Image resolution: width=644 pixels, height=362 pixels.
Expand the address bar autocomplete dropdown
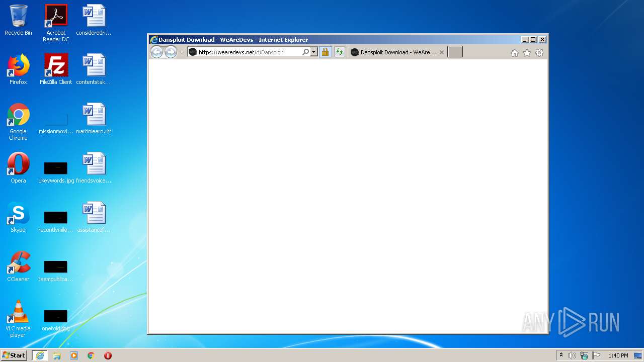click(x=314, y=52)
